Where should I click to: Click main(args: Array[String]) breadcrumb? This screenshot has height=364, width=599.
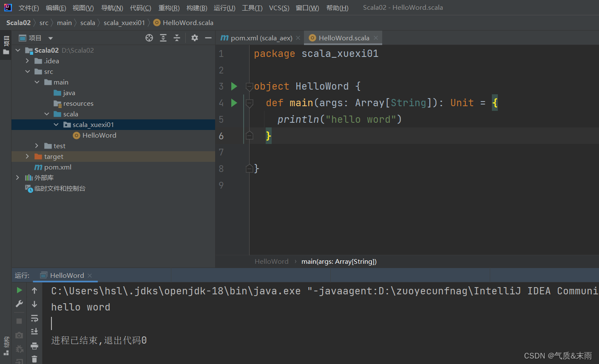339,261
